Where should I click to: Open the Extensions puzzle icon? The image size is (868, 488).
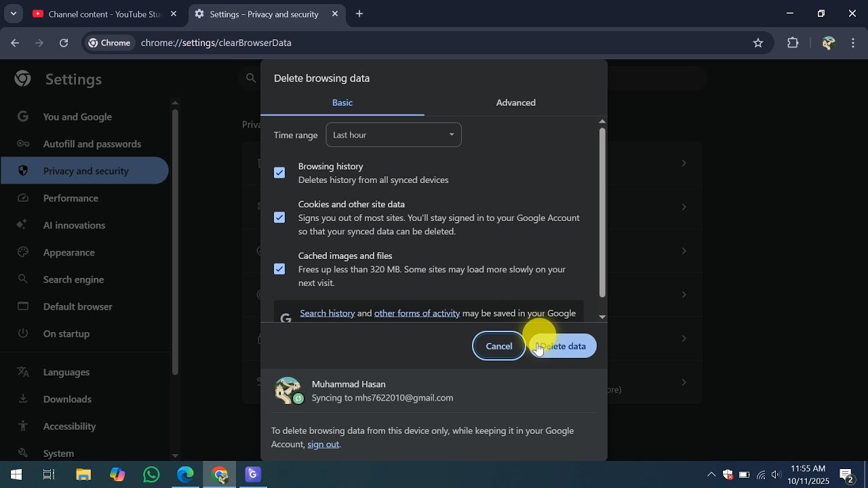point(793,43)
